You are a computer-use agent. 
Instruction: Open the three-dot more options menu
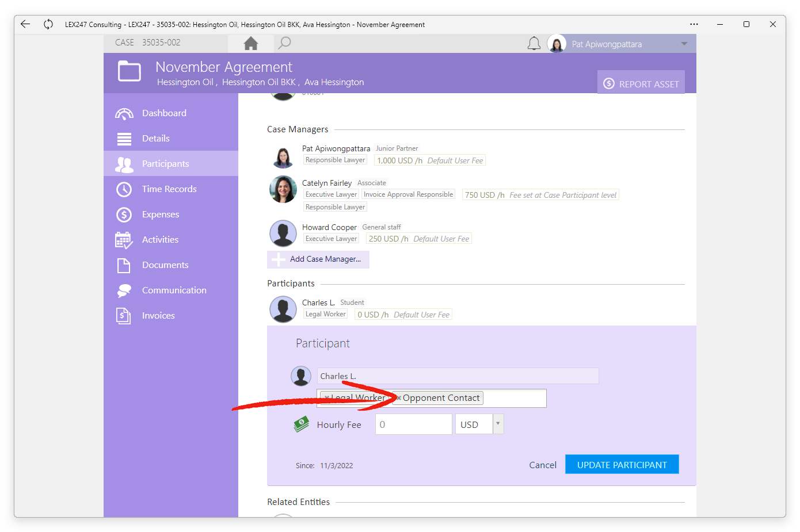click(x=694, y=24)
